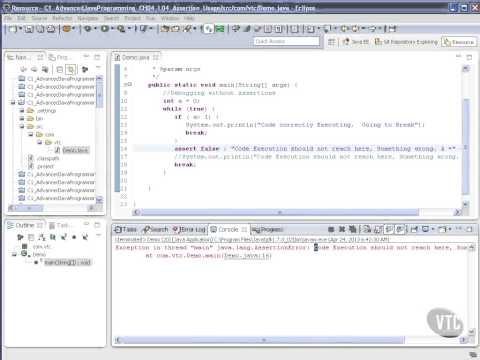
Task: Click the External Tools run icon
Action: [121, 29]
